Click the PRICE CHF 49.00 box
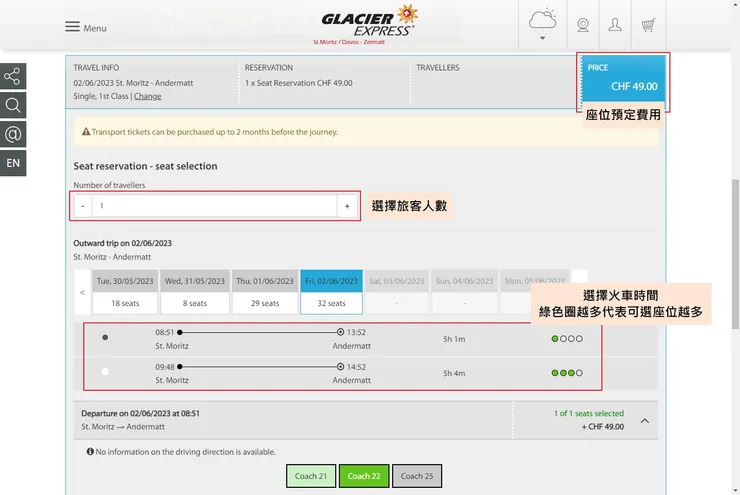This screenshot has height=495, width=740. point(623,80)
